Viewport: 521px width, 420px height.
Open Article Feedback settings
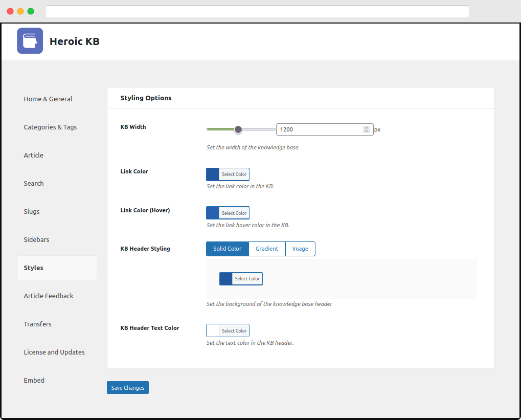(49, 296)
